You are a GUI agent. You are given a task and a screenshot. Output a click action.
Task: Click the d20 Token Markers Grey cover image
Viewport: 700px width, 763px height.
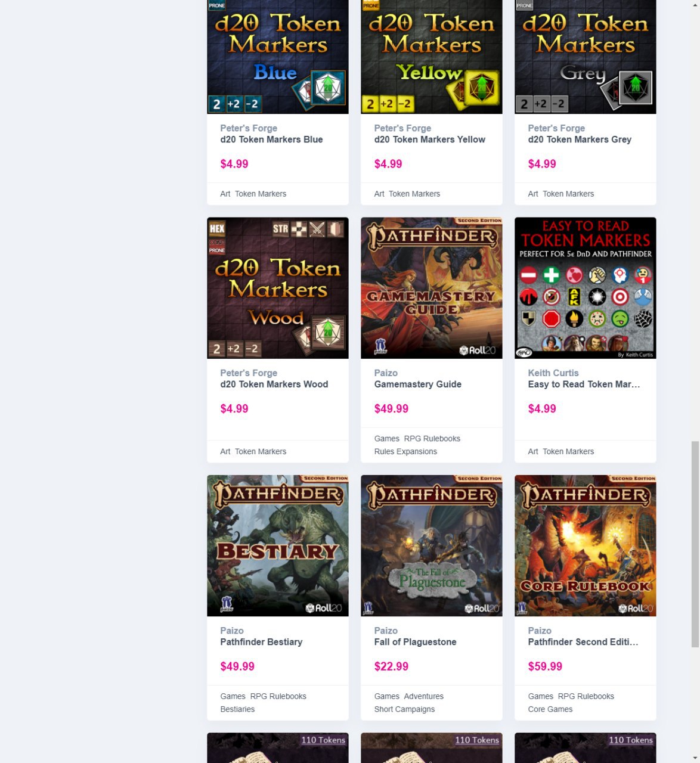(x=585, y=57)
